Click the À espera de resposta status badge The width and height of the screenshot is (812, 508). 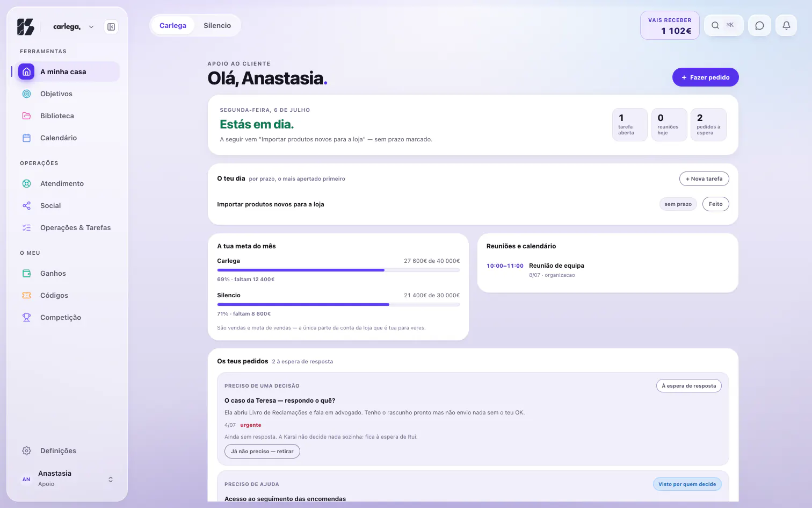pos(689,386)
